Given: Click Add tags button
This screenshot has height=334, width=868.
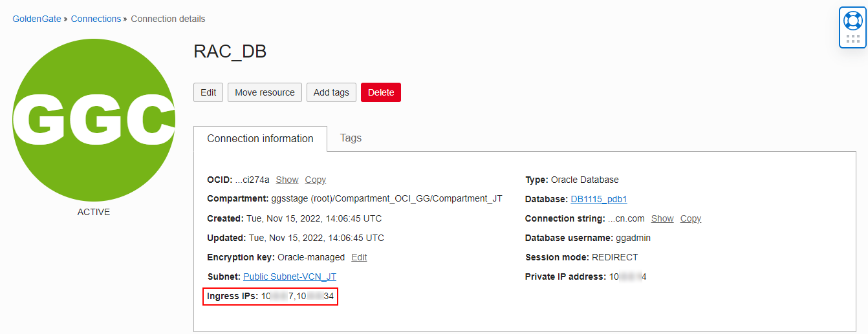Looking at the screenshot, I should (x=331, y=92).
